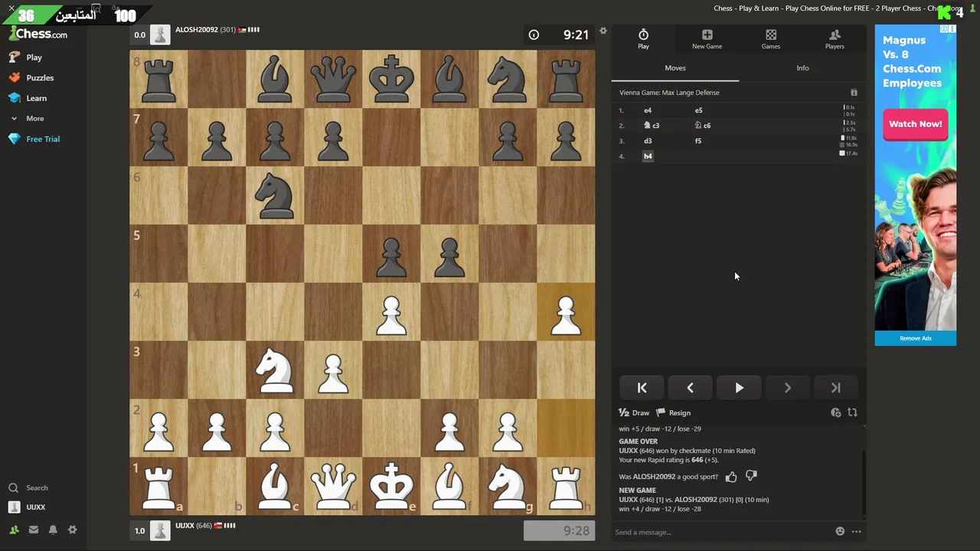The image size is (980, 551).
Task: Select the Play tab with stopwatch icon
Action: [x=643, y=39]
